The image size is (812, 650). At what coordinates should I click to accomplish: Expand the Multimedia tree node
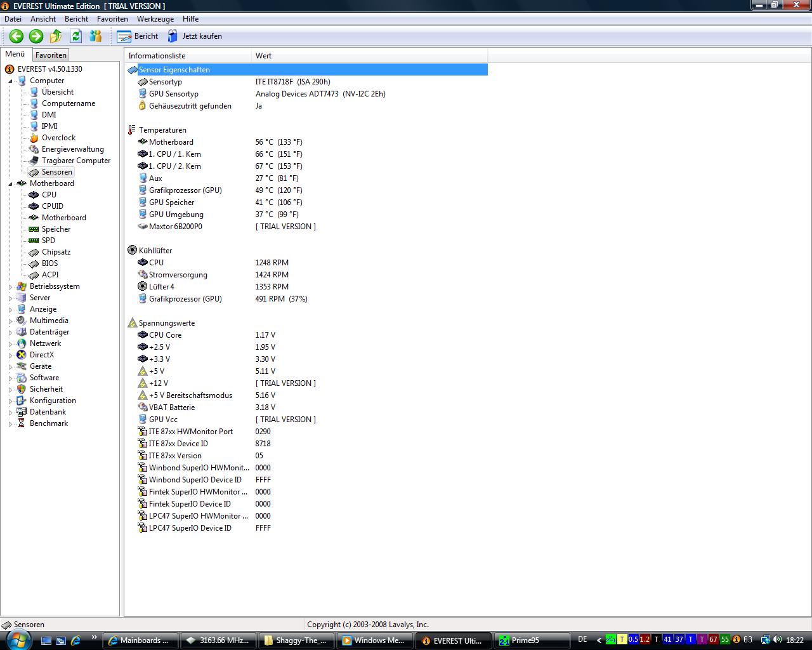coord(10,321)
